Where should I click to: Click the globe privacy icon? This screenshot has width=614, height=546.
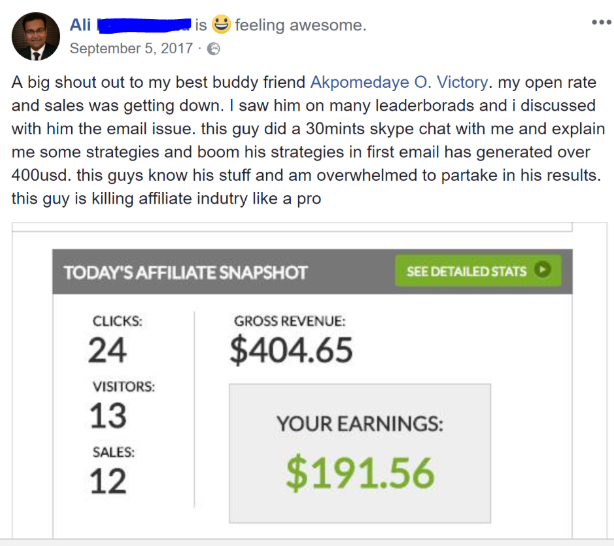[x=213, y=49]
